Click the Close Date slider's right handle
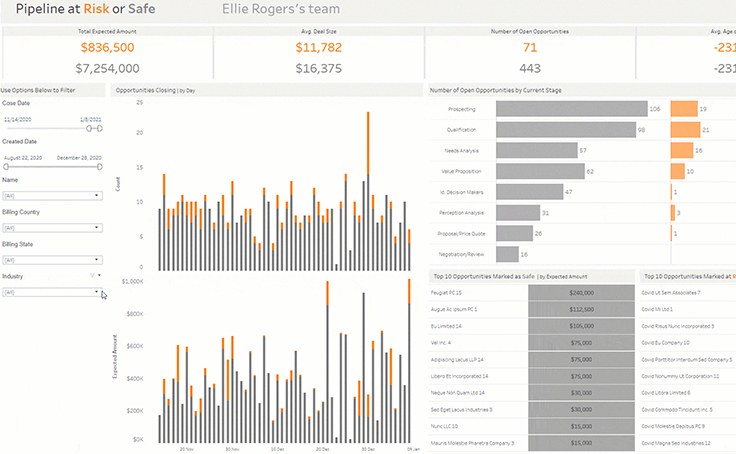The height and width of the screenshot is (454, 736). pos(99,128)
